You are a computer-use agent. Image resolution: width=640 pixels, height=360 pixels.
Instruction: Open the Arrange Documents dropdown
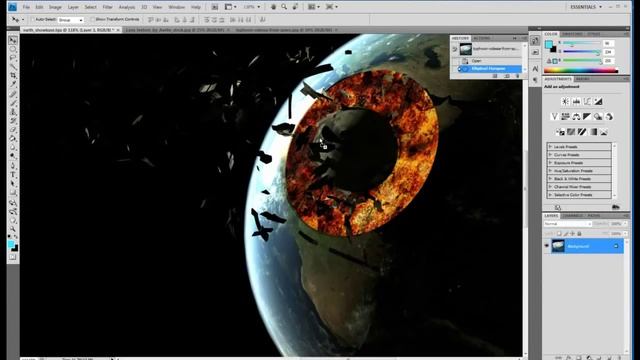(313, 7)
